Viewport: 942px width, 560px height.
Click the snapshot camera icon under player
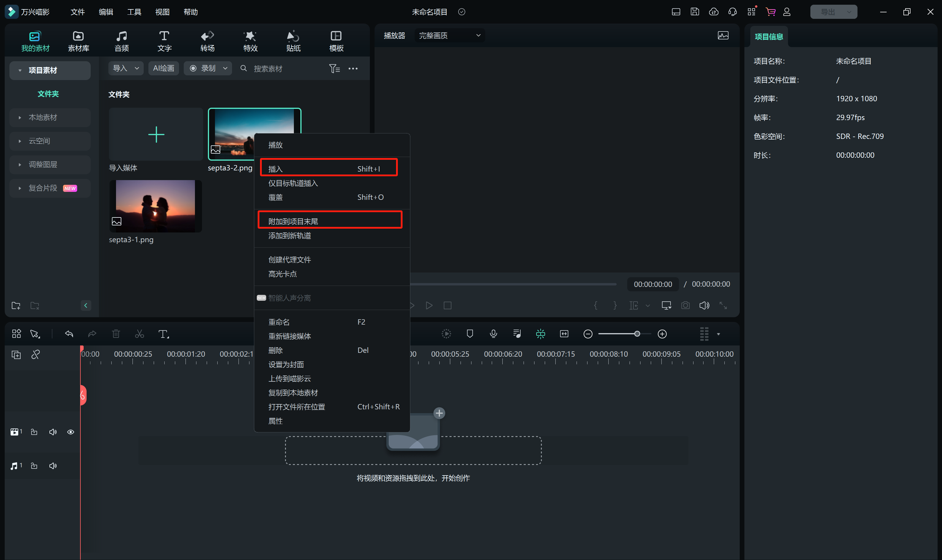click(685, 305)
